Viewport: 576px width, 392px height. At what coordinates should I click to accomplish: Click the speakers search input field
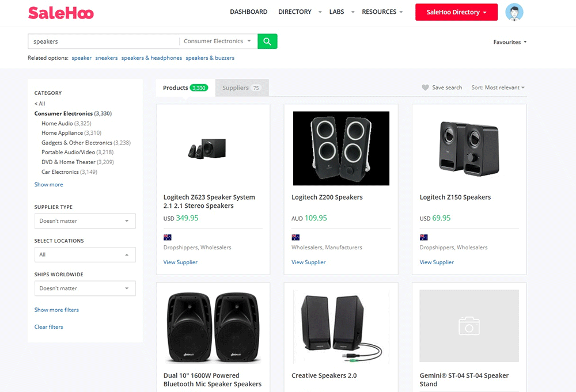click(104, 41)
